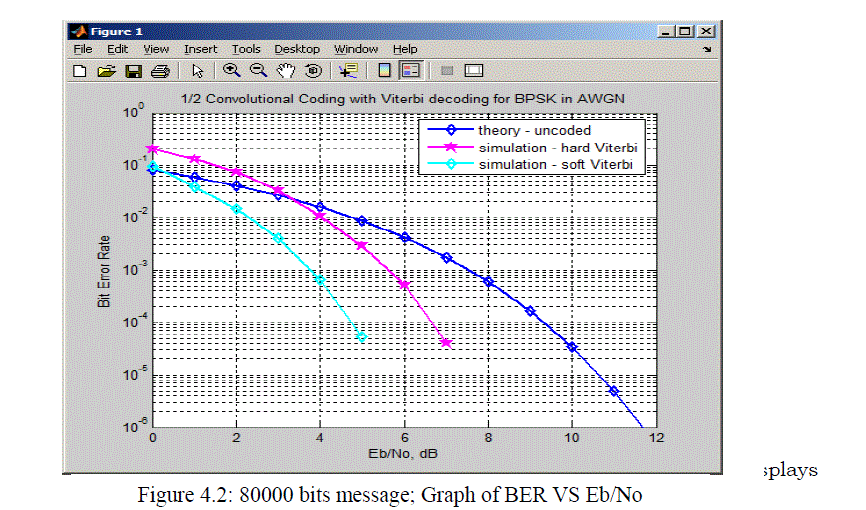Activate the Zoom In magnifier tool

pyautogui.click(x=232, y=71)
